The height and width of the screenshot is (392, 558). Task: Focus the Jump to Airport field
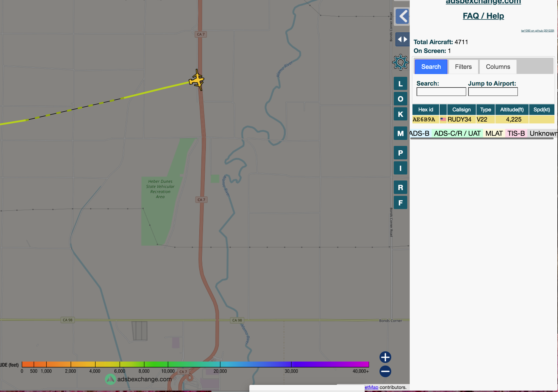493,92
